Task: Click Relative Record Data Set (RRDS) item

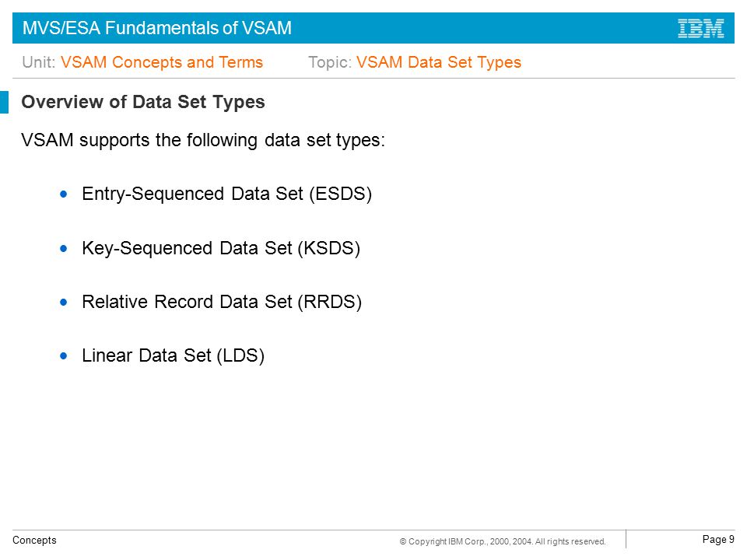Action: 222,302
